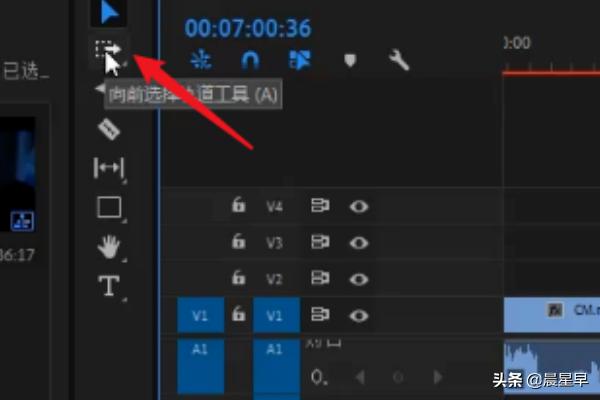Toggle A1 track targeting button

click(x=276, y=367)
